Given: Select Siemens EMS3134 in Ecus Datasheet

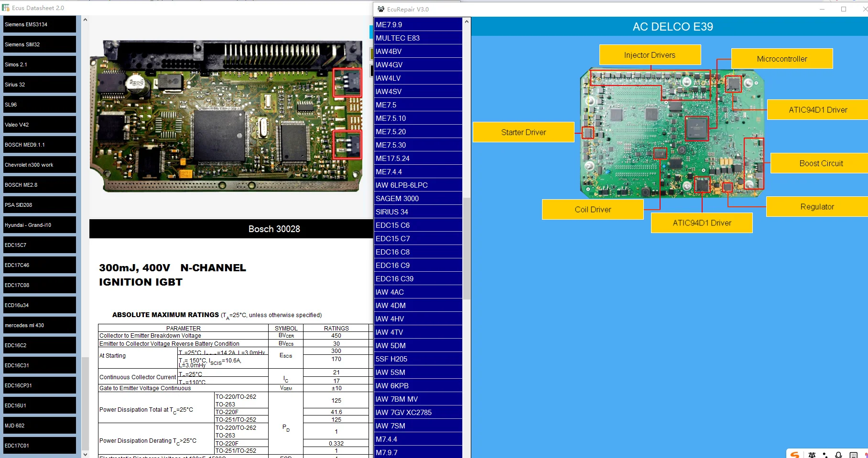Looking at the screenshot, I should pos(40,24).
